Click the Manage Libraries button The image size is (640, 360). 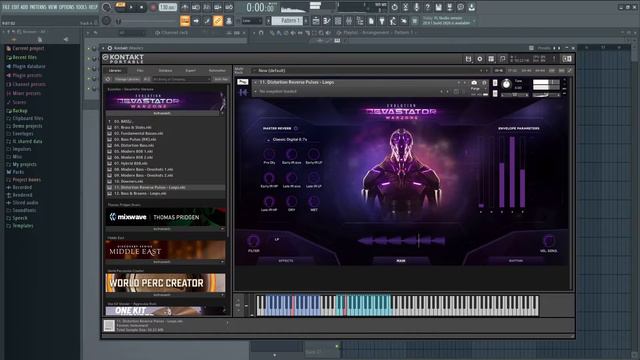[127, 79]
